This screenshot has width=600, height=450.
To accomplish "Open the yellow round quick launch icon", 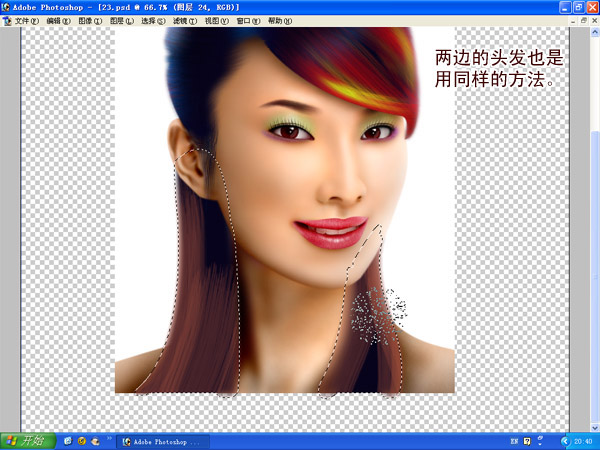I will coord(82,441).
